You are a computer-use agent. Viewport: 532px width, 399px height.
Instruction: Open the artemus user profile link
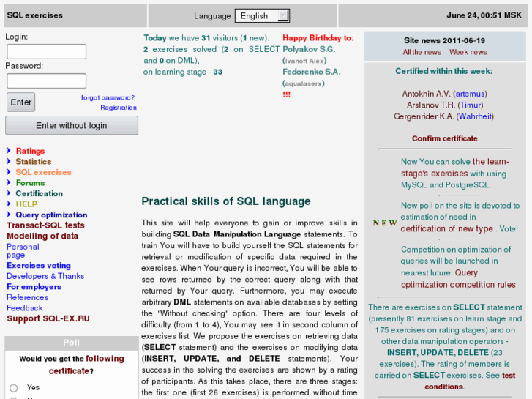470,94
